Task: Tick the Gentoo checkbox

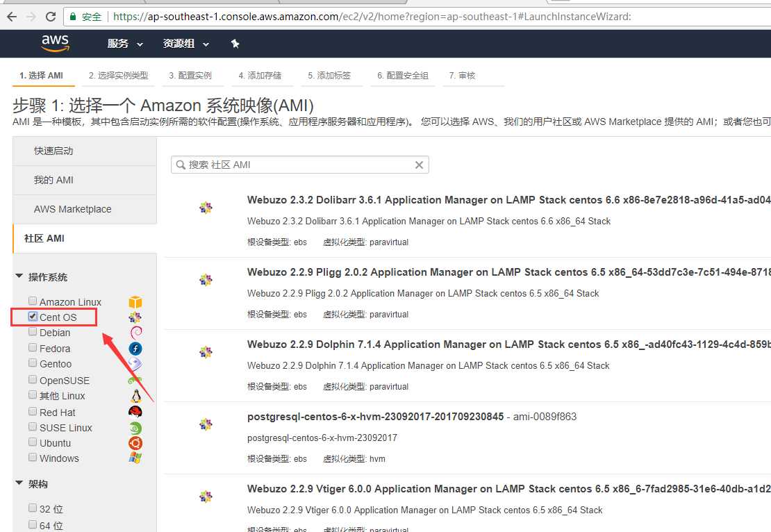Action: pyautogui.click(x=33, y=363)
